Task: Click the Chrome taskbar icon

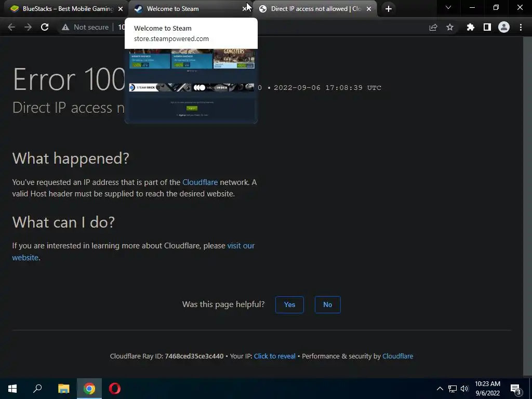Action: tap(89, 389)
